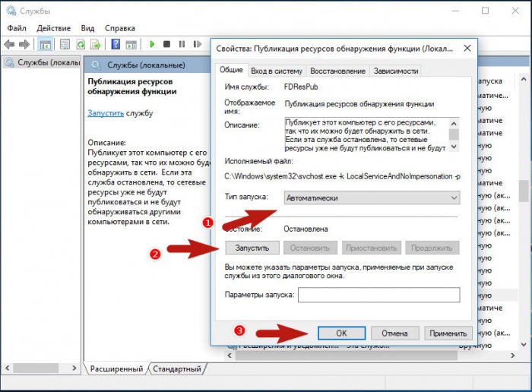This screenshot has width=532, height=392.
Task: Click the Export list toolbar icon
Action: point(96,44)
